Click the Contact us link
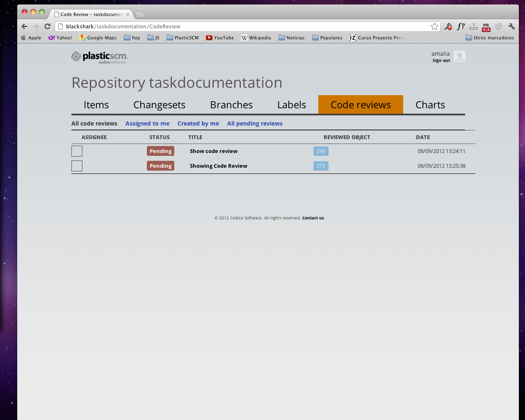The image size is (525, 420). [313, 218]
